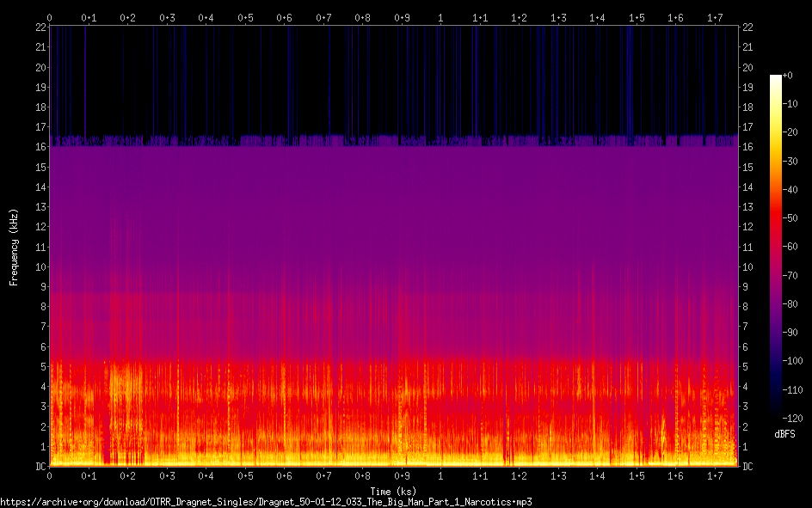Click the '16' label on the left frequency axis

(x=39, y=147)
